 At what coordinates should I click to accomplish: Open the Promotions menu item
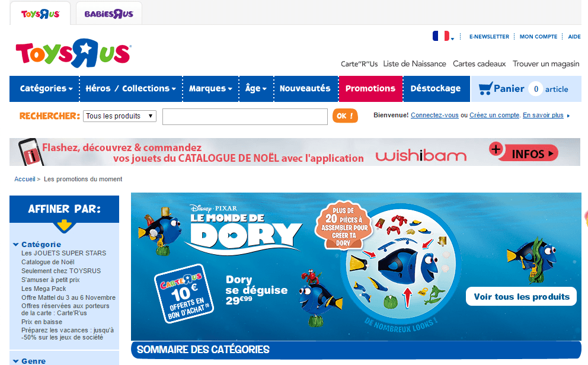370,88
